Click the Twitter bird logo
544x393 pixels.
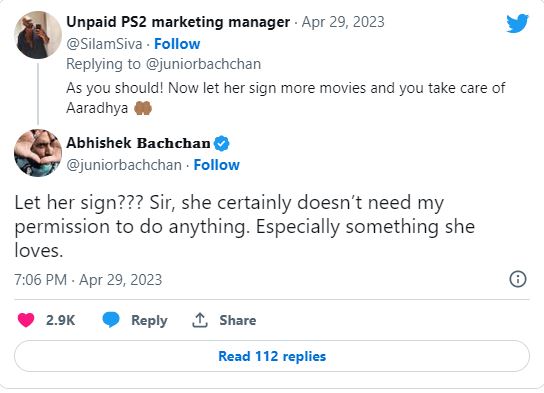tap(517, 23)
